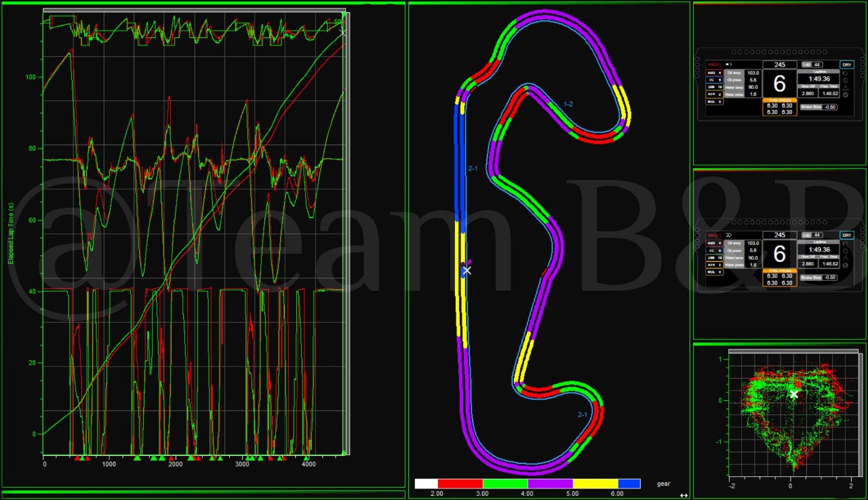
Task: Click the Brake Bias -0.50 field on the lower dashboard
Action: 818,277
